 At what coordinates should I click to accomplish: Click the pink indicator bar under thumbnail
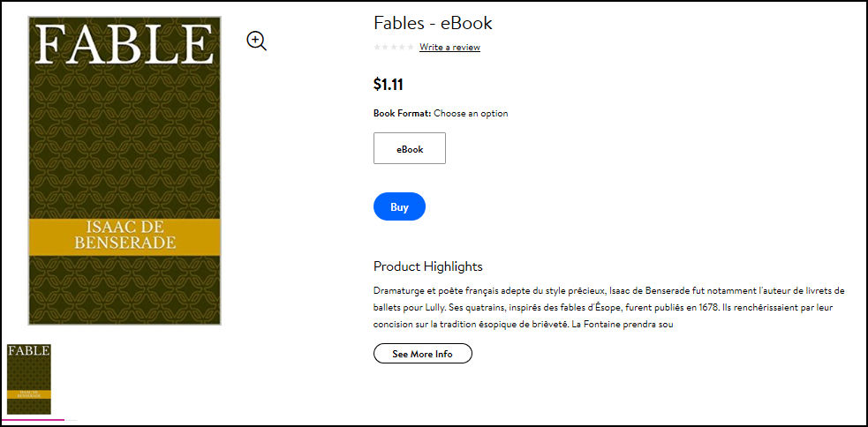(x=33, y=419)
